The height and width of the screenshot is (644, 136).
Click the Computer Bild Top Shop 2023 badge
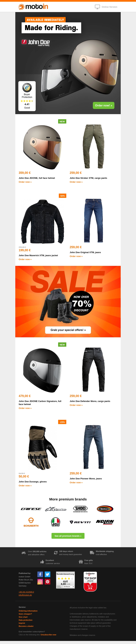(x=90, y=581)
